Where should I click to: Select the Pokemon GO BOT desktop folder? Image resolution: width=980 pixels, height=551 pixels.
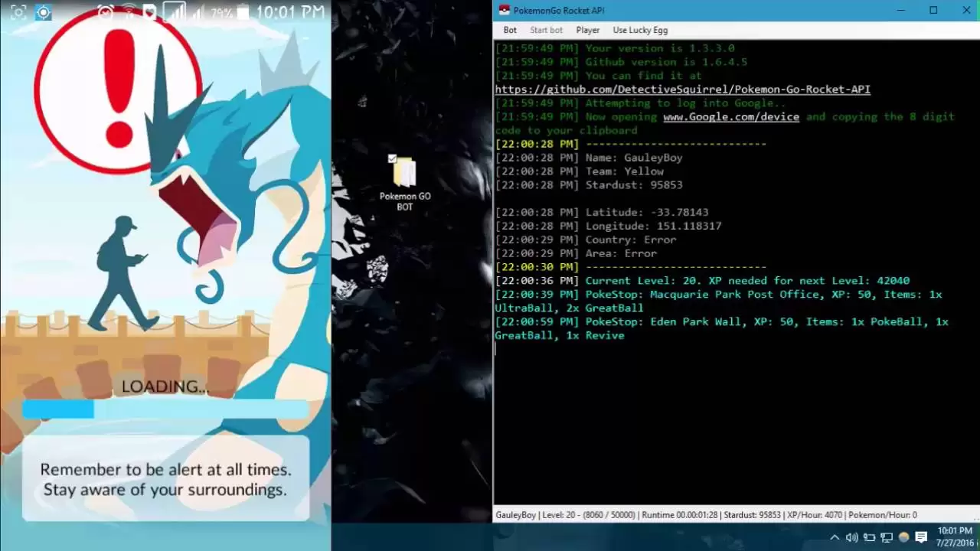405,184
